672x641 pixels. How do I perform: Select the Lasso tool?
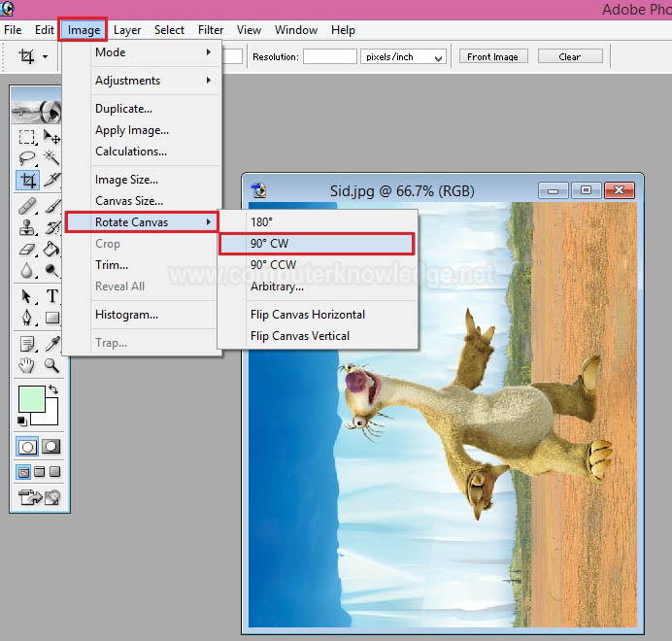[27, 158]
